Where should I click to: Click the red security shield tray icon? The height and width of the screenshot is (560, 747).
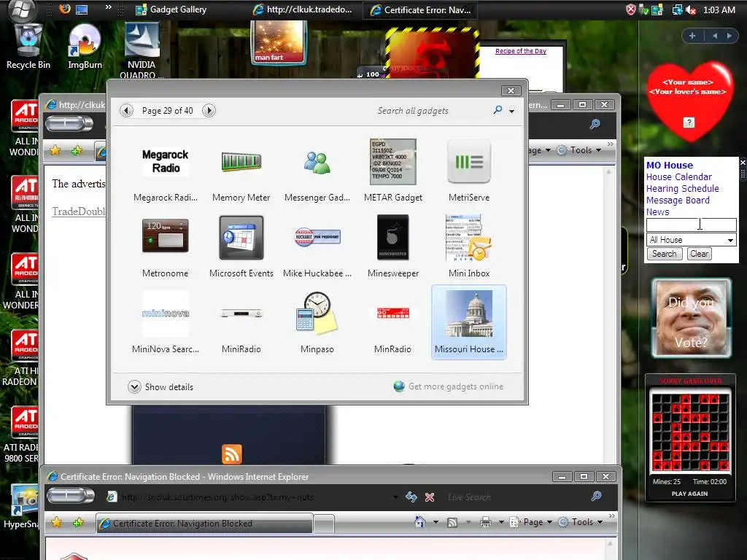[631, 9]
